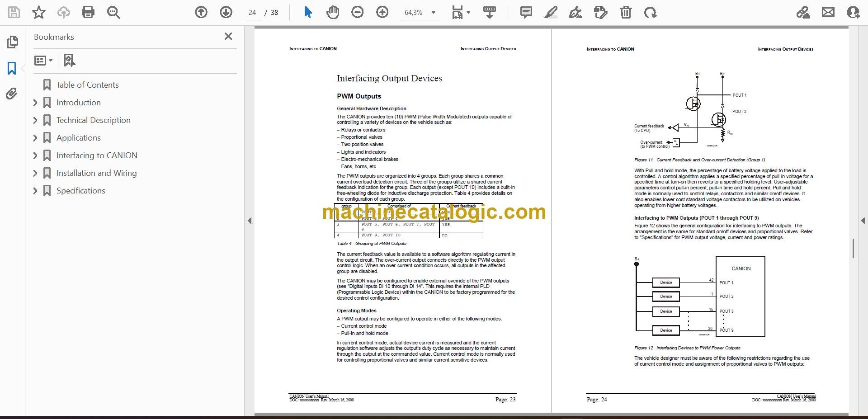Choose the Selection arrow tool
Viewport: 868px width, 419px height.
click(x=308, y=12)
